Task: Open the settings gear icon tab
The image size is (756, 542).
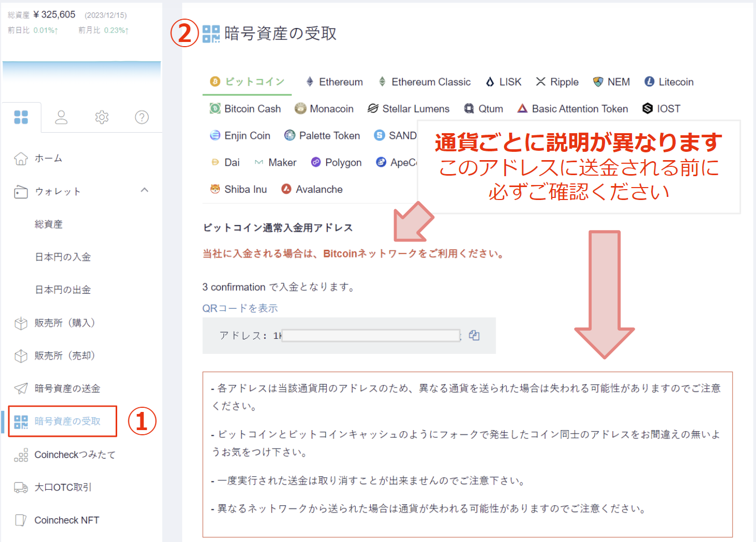Action: [102, 117]
